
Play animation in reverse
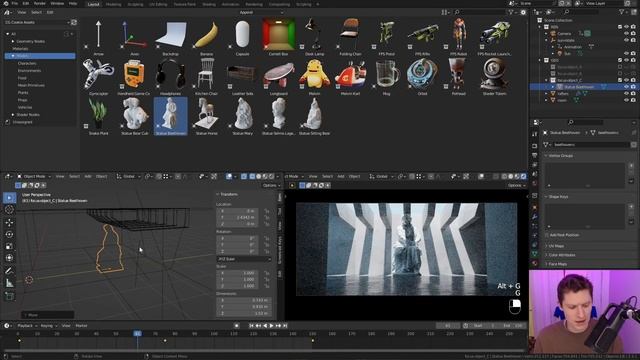point(265,326)
